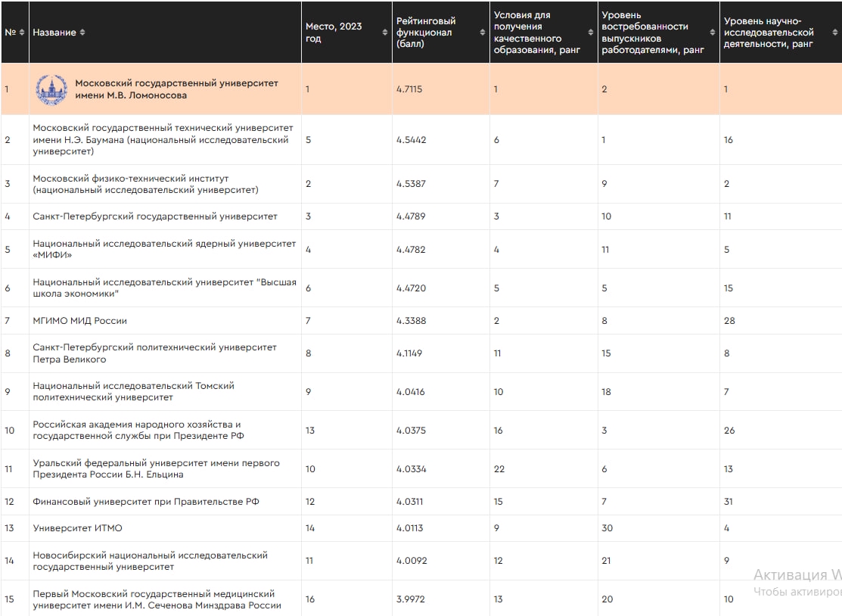Click score value 4.4789
This screenshot has height=616, width=842.
[x=411, y=216]
